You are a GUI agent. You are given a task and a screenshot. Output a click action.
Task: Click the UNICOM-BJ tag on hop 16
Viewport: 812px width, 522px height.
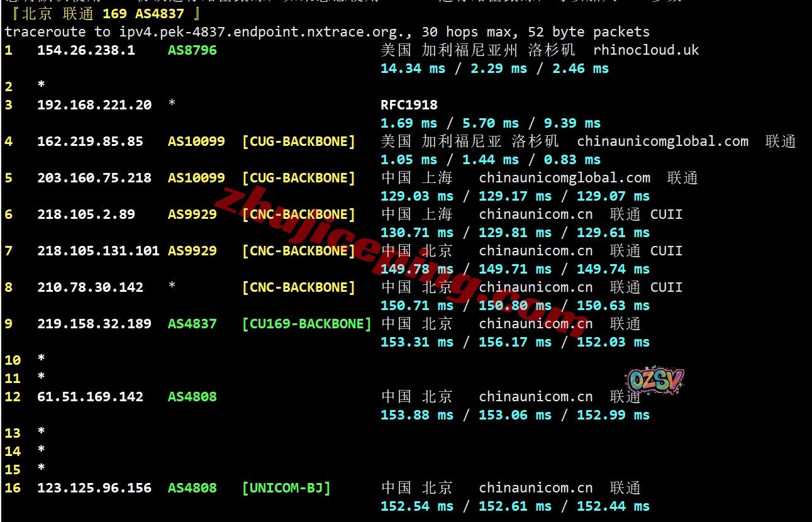(286, 488)
